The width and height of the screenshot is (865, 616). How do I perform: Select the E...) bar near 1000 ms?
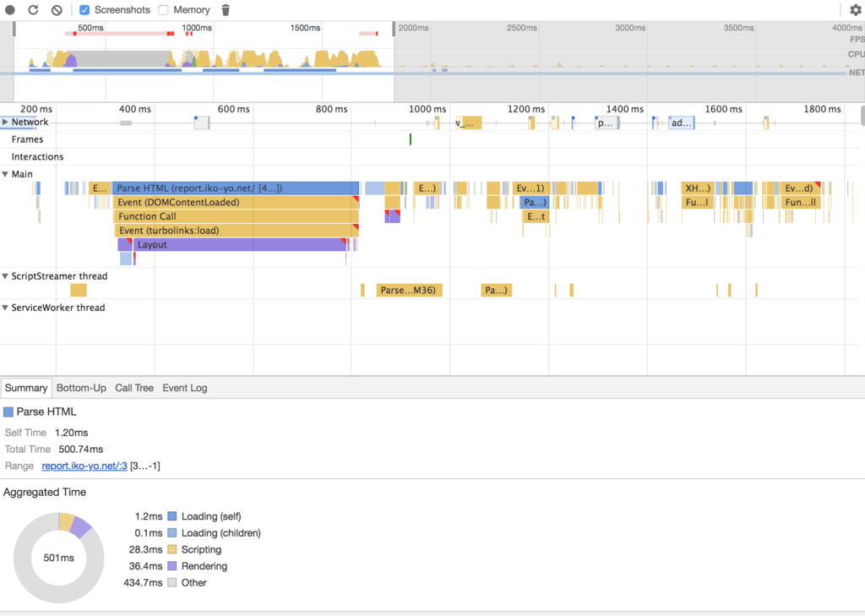(427, 188)
